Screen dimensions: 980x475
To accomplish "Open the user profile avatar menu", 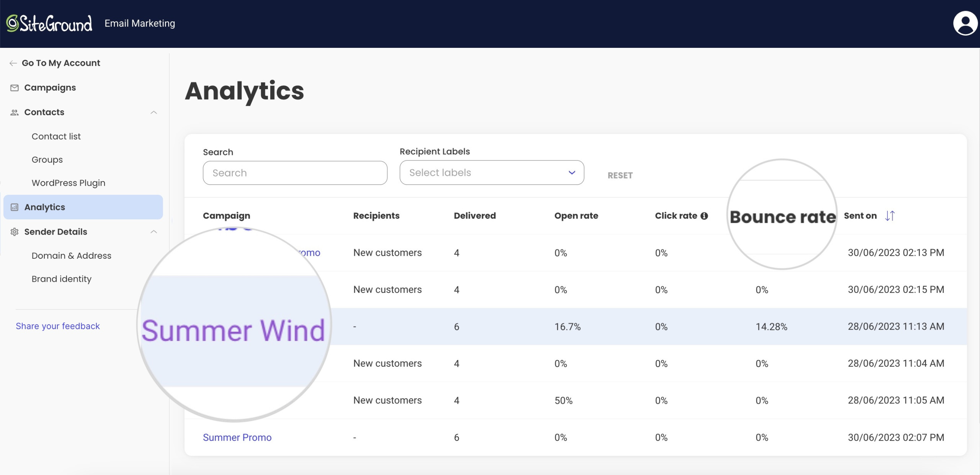I will click(965, 23).
